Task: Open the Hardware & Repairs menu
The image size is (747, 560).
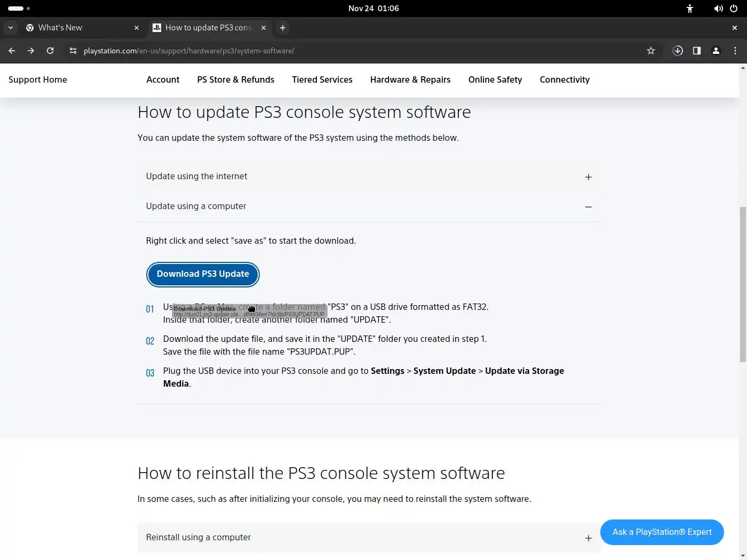Action: [410, 79]
